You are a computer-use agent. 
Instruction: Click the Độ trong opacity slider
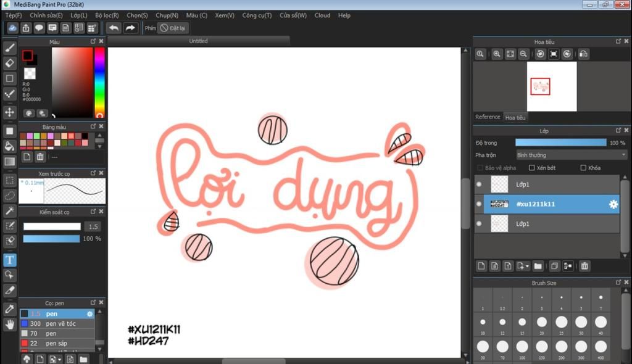click(x=560, y=143)
